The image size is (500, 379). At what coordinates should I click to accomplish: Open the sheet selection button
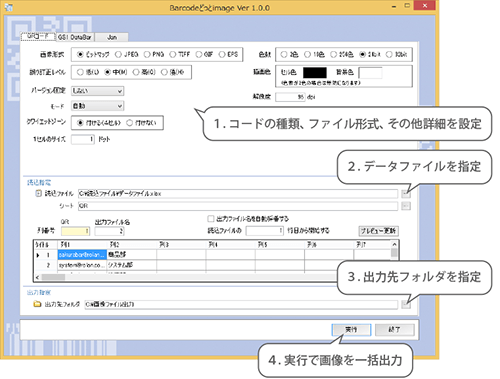[x=406, y=206]
